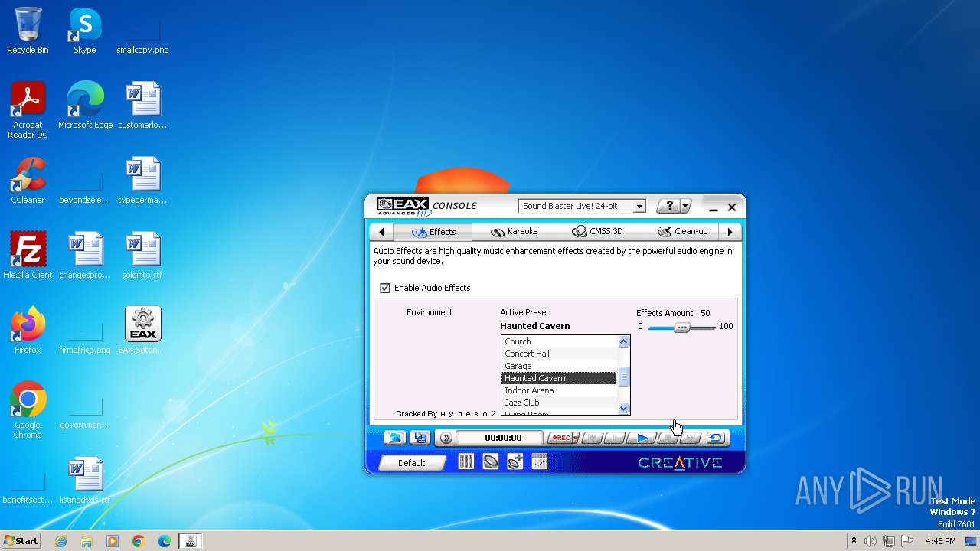
Task: Click the first blue icon left of the timer
Action: [395, 438]
